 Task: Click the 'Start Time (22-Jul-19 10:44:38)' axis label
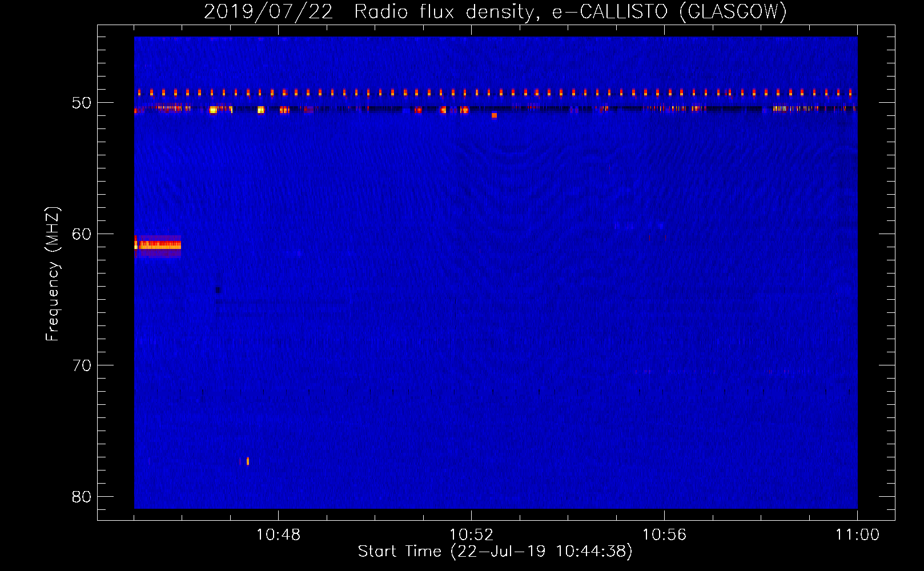point(495,552)
